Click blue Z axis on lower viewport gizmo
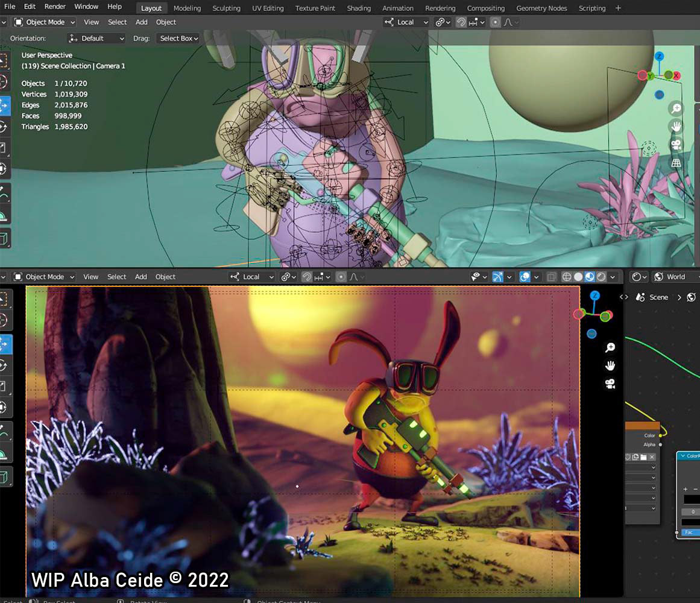 pos(594,295)
